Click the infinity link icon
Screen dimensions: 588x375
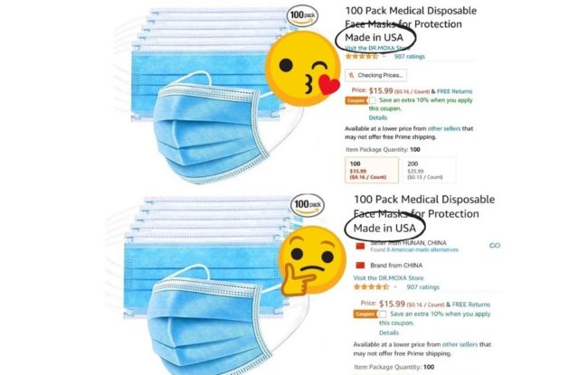pyautogui.click(x=495, y=246)
